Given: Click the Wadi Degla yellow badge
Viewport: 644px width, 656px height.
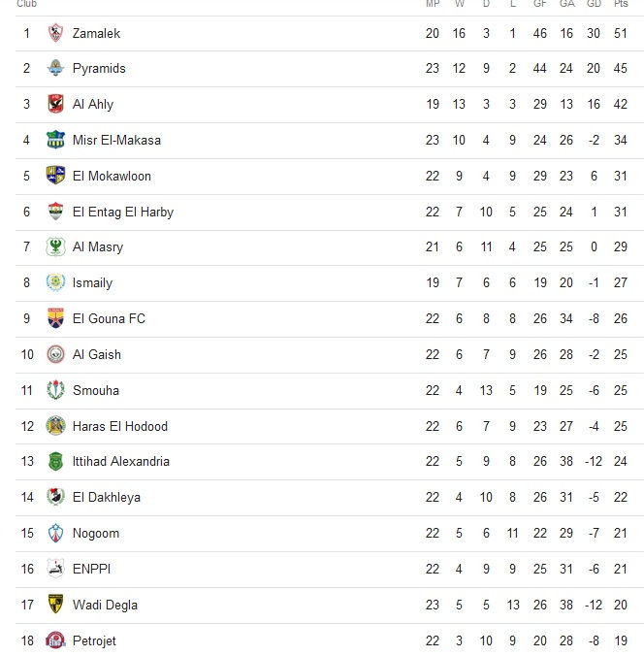Looking at the screenshot, I should [x=55, y=605].
